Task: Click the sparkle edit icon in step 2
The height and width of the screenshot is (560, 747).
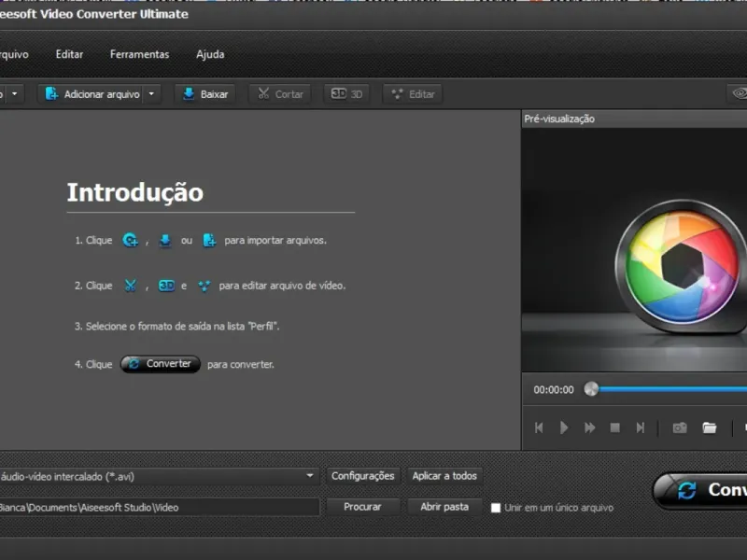Action: point(204,286)
